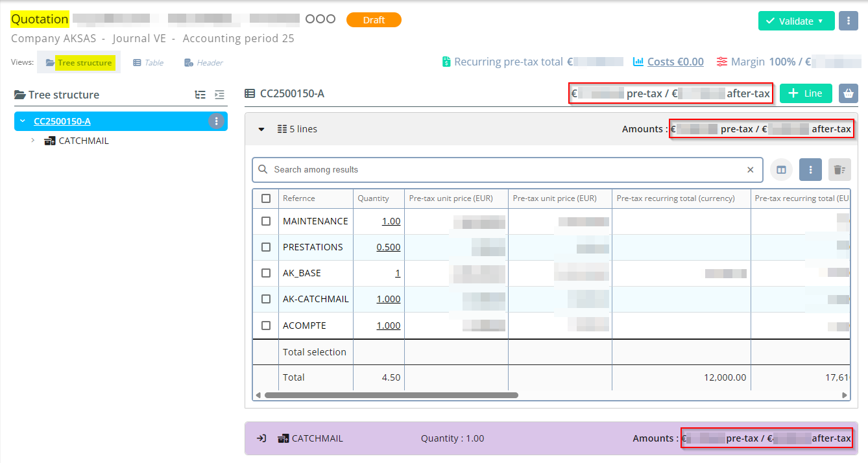Click the expand tree indent icon
Image resolution: width=868 pixels, height=463 pixels.
pyautogui.click(x=219, y=95)
